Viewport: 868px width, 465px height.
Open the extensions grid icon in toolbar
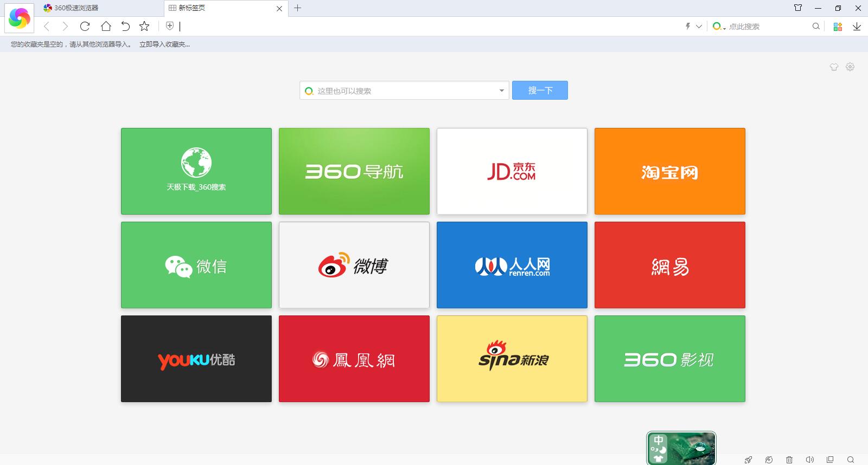pos(838,26)
